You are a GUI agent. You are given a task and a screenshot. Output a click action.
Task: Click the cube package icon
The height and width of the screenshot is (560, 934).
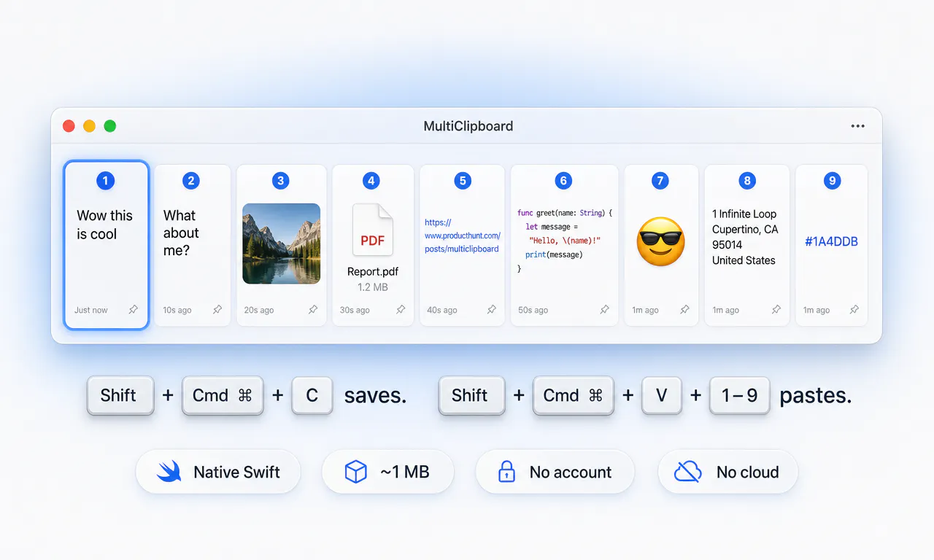coord(355,472)
